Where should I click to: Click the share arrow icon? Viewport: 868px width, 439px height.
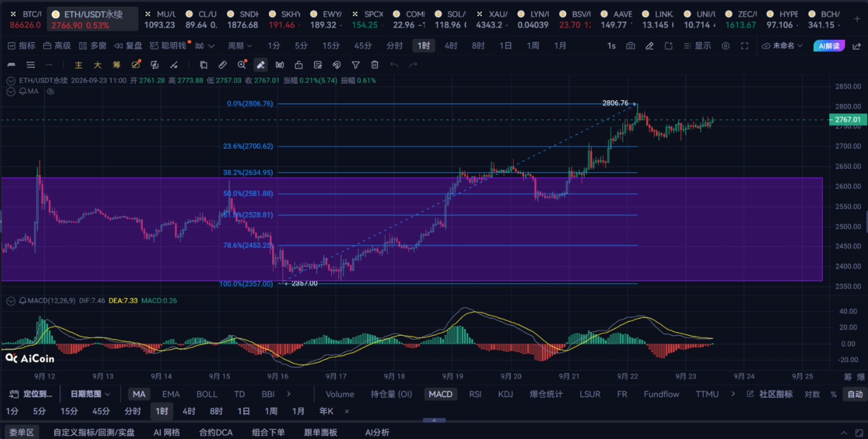tap(857, 46)
